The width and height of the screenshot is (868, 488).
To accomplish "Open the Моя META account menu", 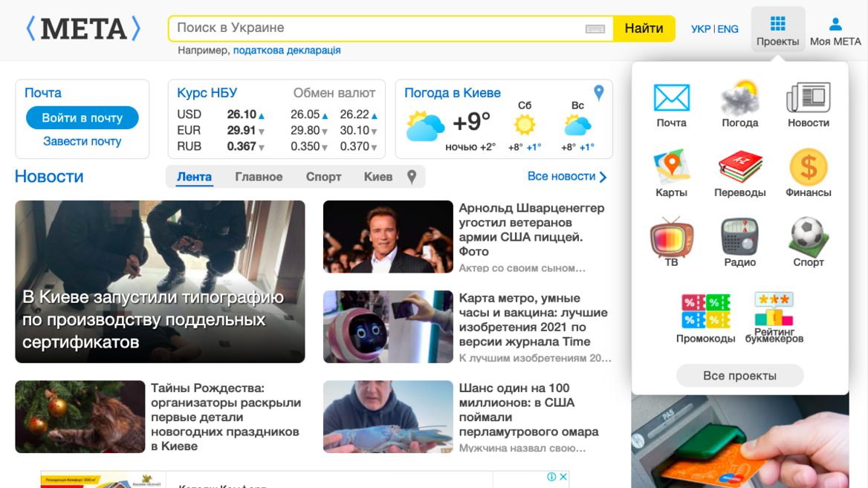I will tap(835, 30).
